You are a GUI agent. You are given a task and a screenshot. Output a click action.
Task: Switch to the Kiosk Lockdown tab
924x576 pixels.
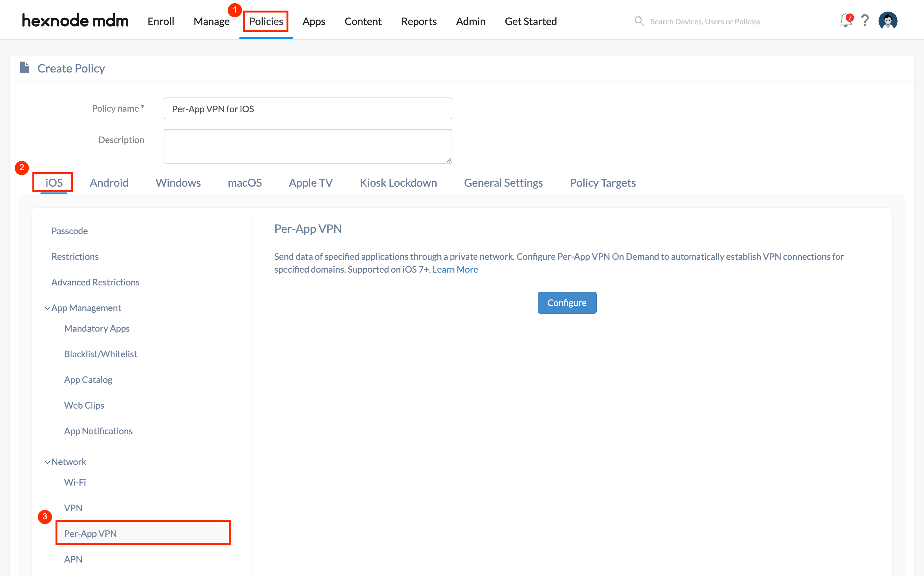(398, 182)
